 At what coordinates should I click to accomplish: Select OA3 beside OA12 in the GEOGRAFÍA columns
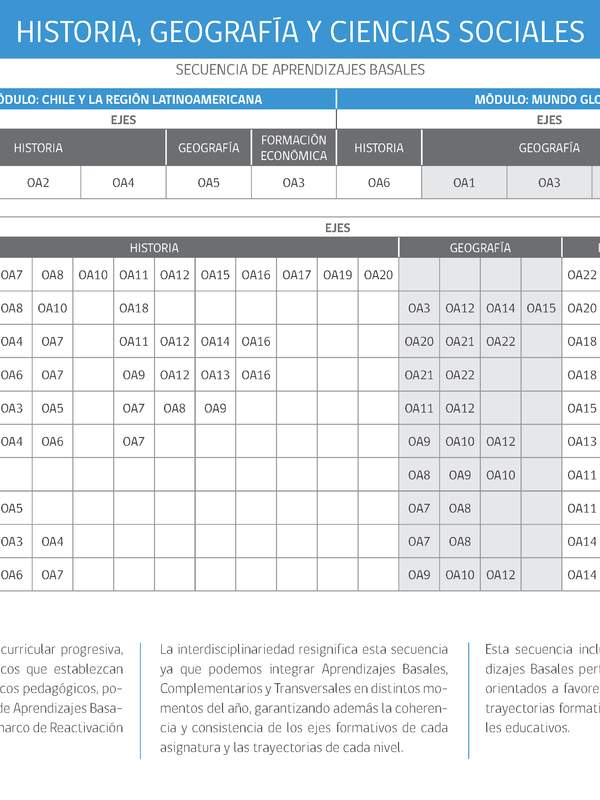[x=419, y=308]
